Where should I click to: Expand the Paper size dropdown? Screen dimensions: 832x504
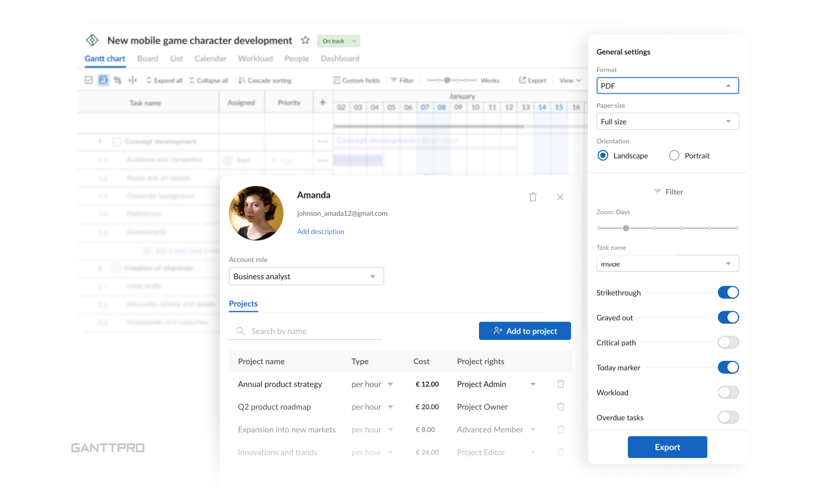point(667,121)
